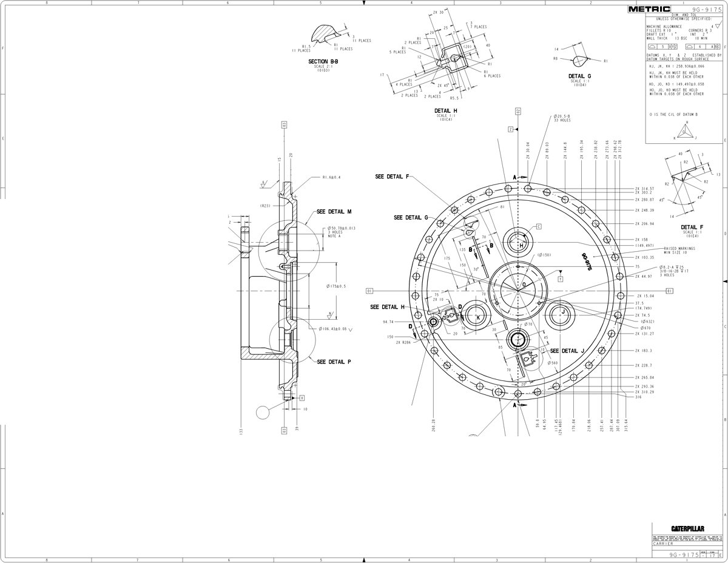Select the SECTION B-B title
Image resolution: width=728 pixels, height=563 pixels.
[323, 62]
